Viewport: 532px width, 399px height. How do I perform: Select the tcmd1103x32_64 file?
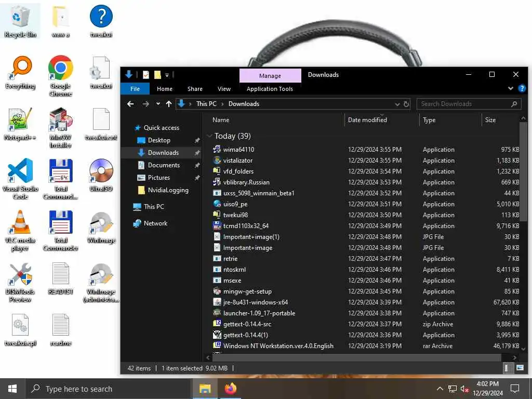[246, 226]
